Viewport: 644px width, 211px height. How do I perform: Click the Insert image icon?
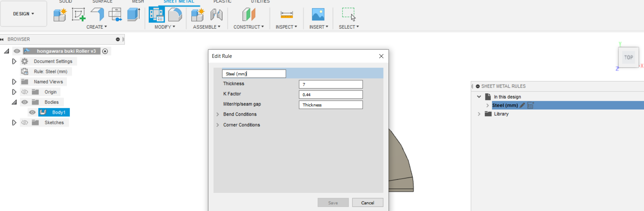pyautogui.click(x=318, y=15)
